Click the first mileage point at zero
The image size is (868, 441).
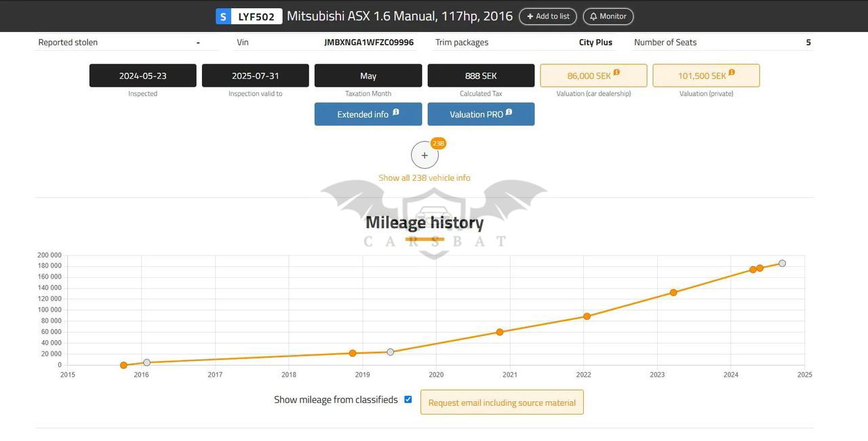tap(123, 365)
